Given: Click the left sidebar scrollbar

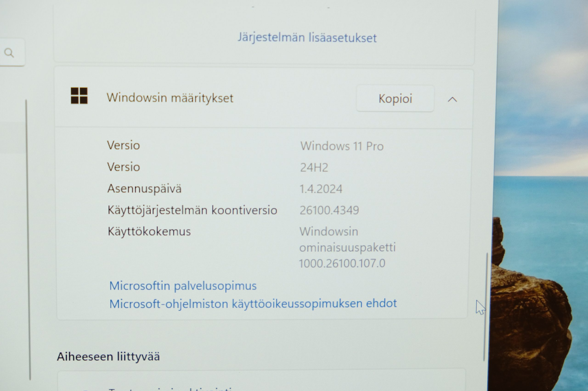Looking at the screenshot, I should point(28,239).
